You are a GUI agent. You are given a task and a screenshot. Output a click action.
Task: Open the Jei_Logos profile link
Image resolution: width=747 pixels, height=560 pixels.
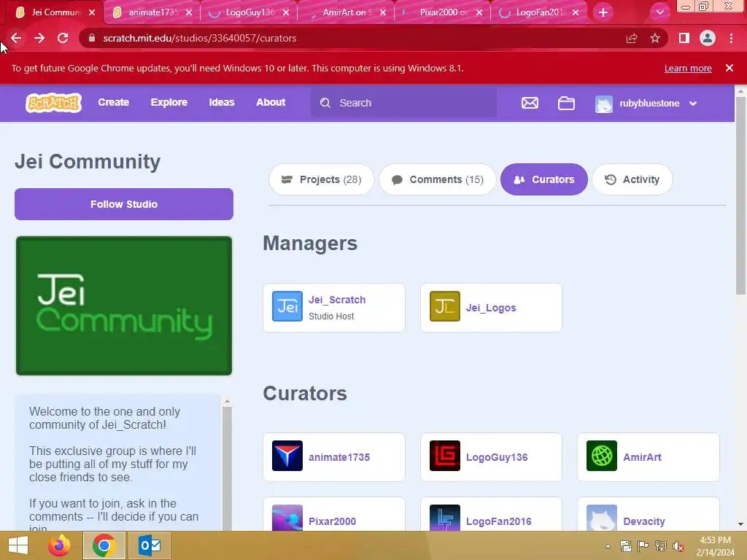(491, 308)
